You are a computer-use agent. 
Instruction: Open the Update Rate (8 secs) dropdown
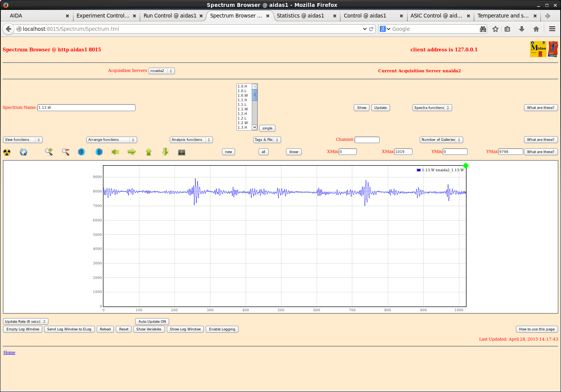pyautogui.click(x=26, y=322)
